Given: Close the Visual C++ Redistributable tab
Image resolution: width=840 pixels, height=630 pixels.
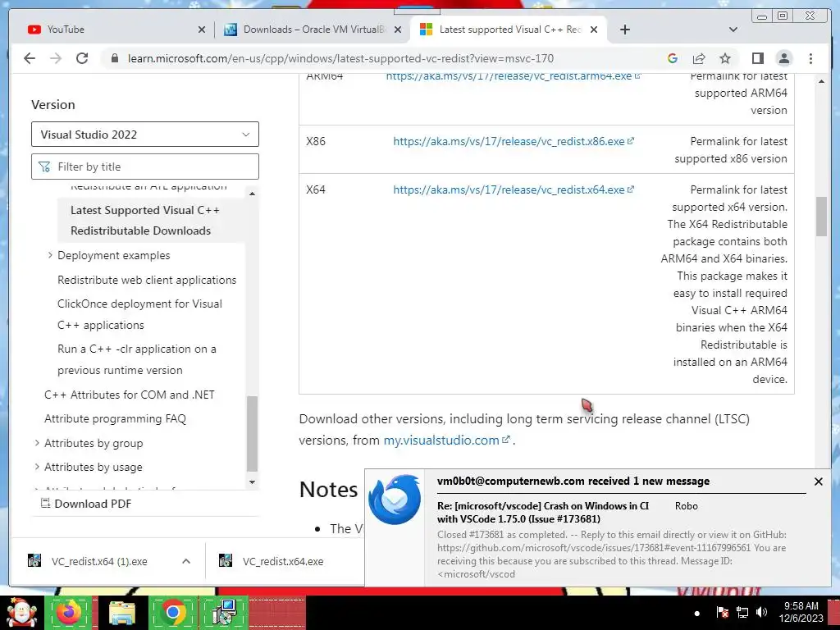Looking at the screenshot, I should (x=594, y=30).
